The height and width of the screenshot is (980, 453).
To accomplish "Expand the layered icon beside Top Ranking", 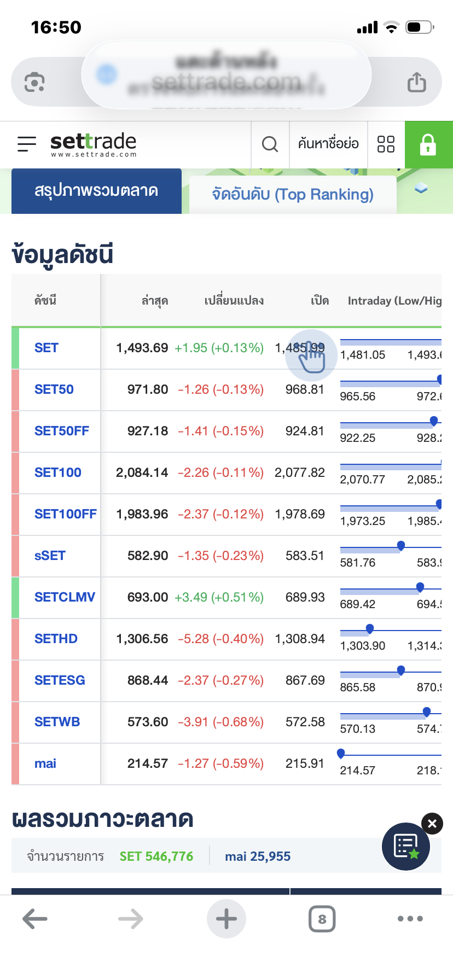I will 421,188.
